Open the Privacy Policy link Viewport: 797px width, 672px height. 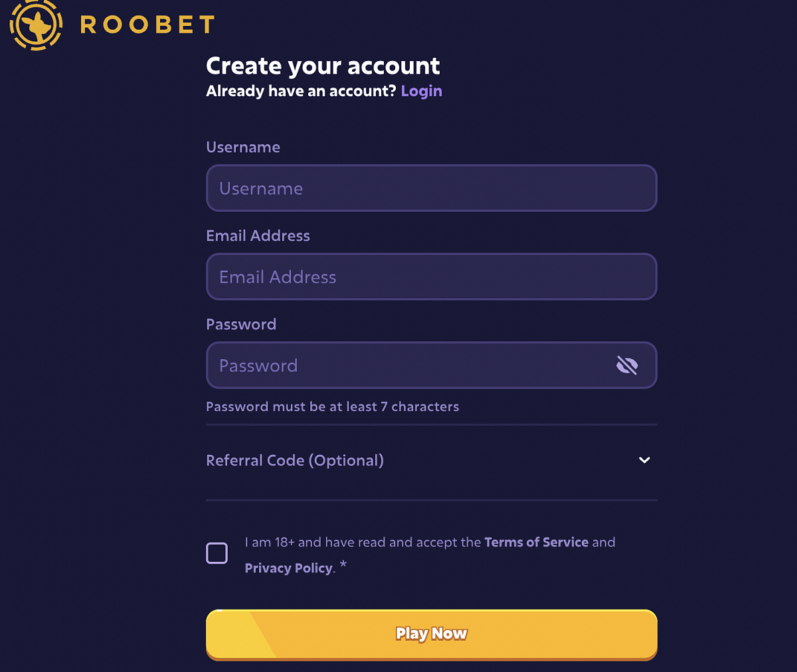click(288, 568)
